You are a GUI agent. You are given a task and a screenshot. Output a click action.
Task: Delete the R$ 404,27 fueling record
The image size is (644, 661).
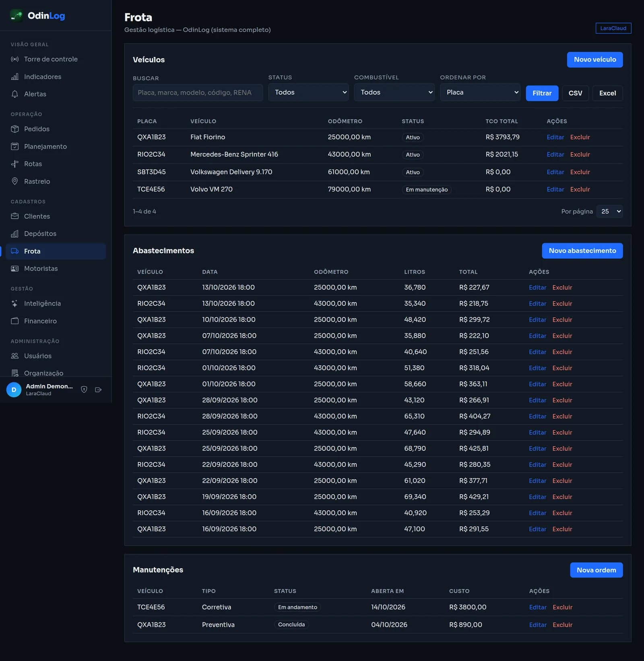pyautogui.click(x=562, y=416)
